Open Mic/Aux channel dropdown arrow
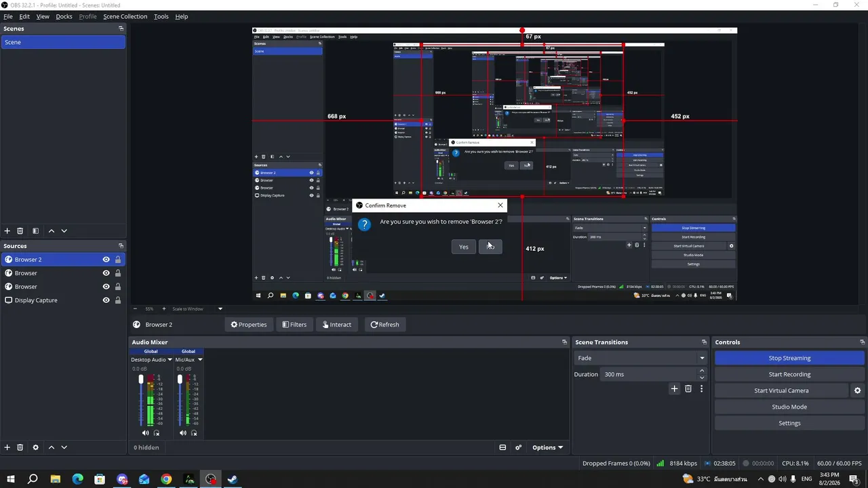868x488 pixels. point(199,360)
